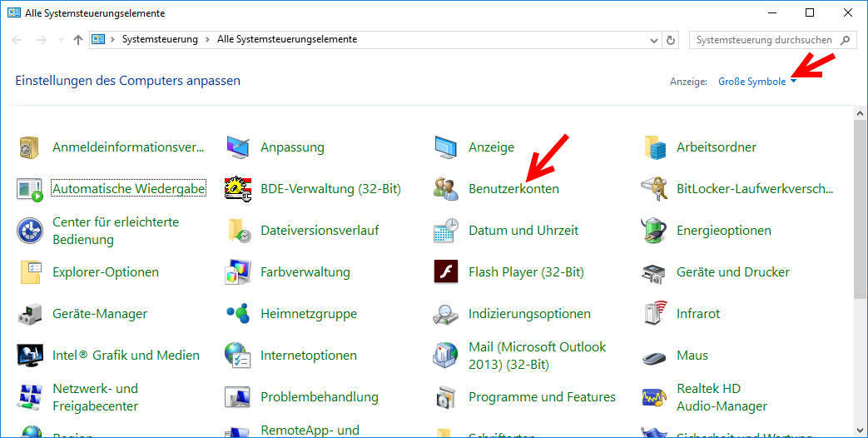Image resolution: width=868 pixels, height=438 pixels.
Task: Open the Energieoptionen battery icon
Action: (x=654, y=231)
